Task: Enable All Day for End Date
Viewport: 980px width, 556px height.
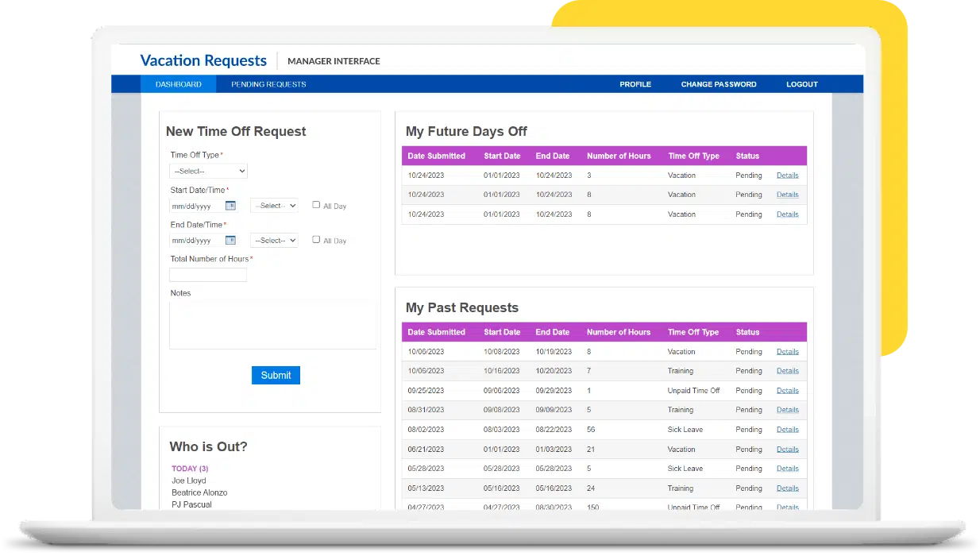Action: (316, 239)
